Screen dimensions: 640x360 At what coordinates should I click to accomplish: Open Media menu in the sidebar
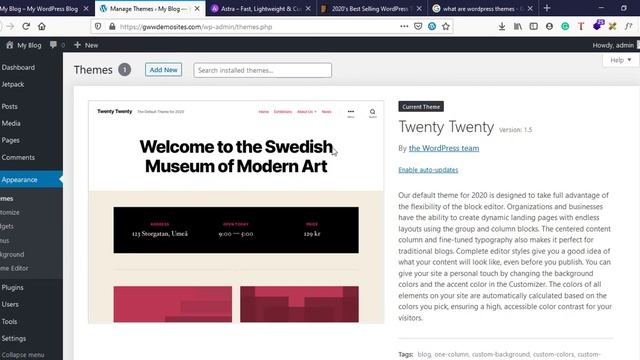[11, 123]
